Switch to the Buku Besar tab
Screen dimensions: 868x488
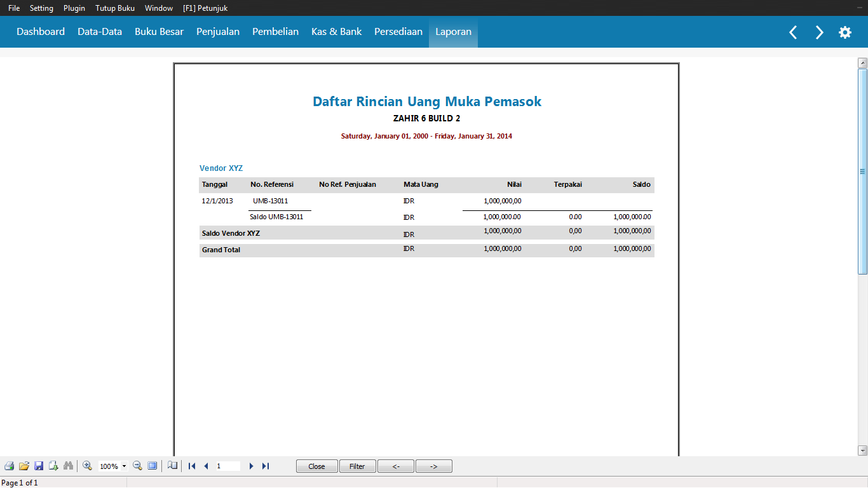(x=159, y=32)
